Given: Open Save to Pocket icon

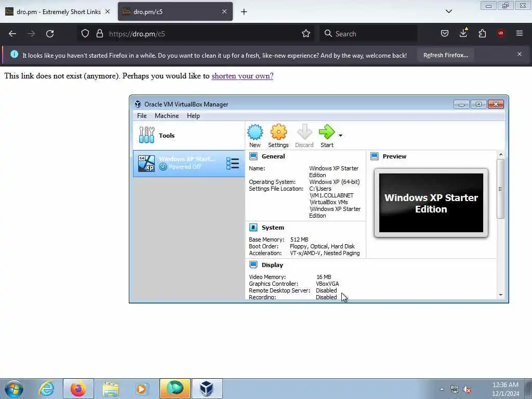Looking at the screenshot, I should [445, 33].
